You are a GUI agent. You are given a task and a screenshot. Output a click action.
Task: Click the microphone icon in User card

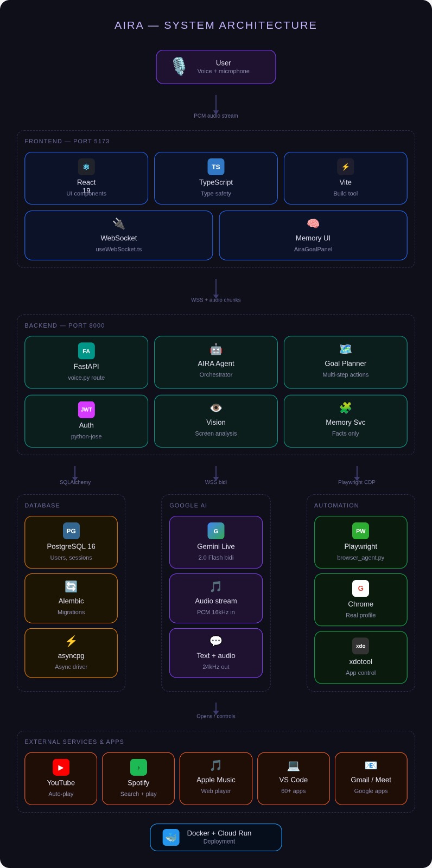tap(179, 67)
